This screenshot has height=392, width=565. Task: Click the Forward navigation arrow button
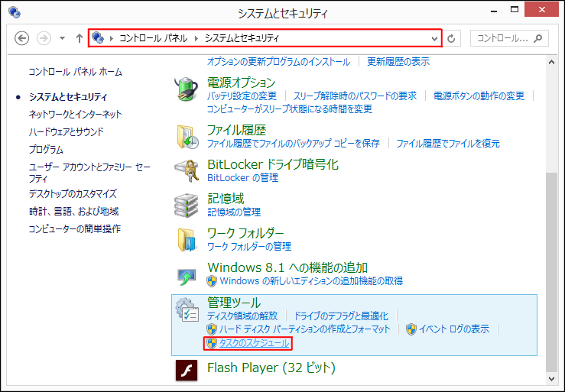pos(44,38)
